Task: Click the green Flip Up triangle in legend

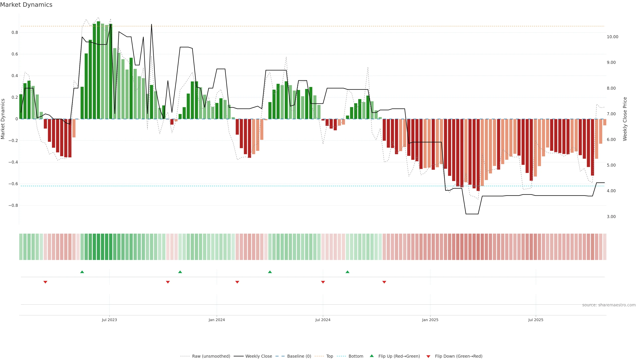Action: [x=372, y=356]
